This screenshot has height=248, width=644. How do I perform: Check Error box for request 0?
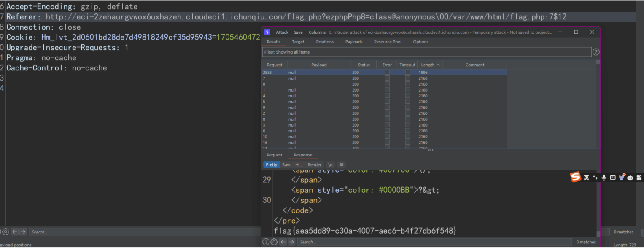pos(387,84)
